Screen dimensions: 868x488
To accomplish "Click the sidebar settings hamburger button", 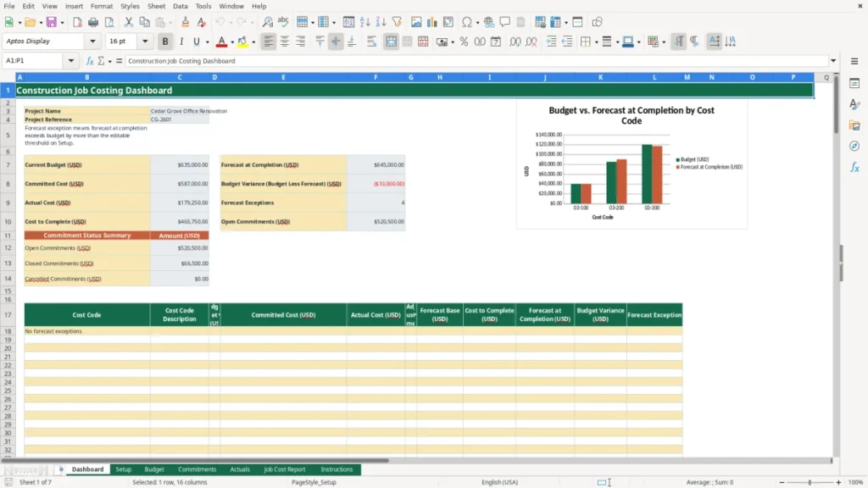I will click(x=854, y=61).
